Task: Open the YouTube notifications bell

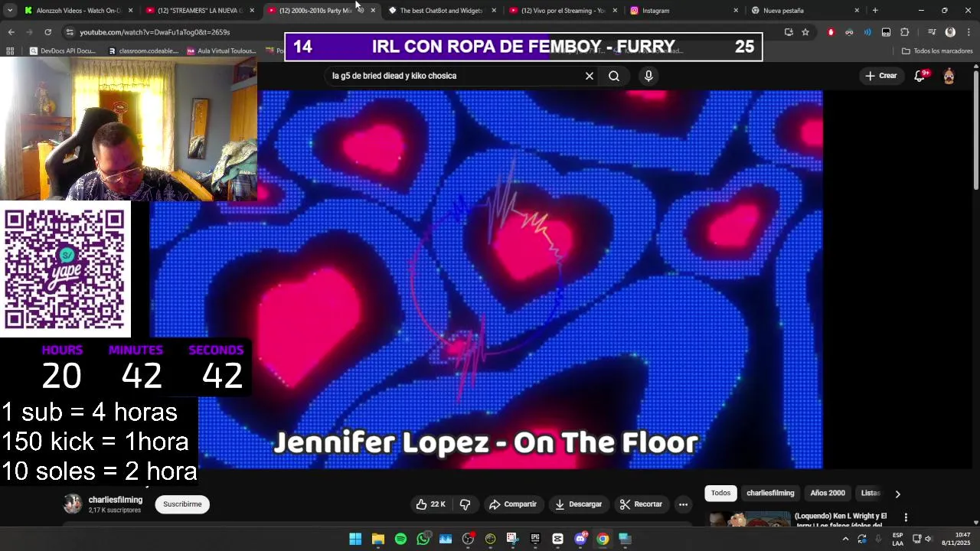Action: [x=920, y=76]
